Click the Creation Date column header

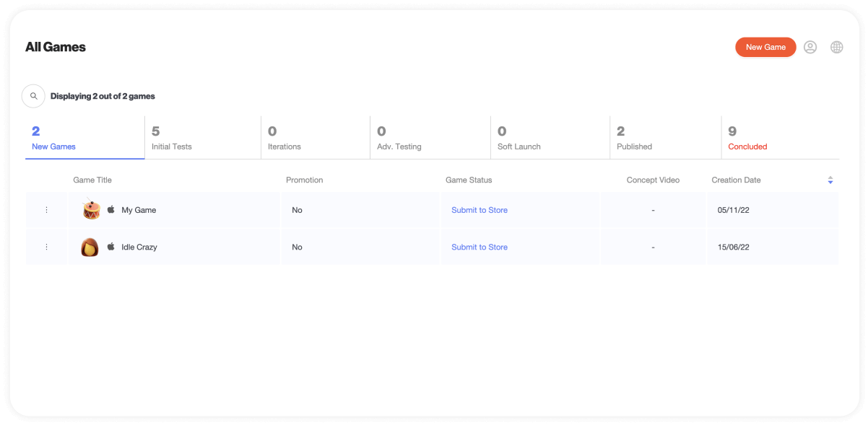click(x=736, y=180)
